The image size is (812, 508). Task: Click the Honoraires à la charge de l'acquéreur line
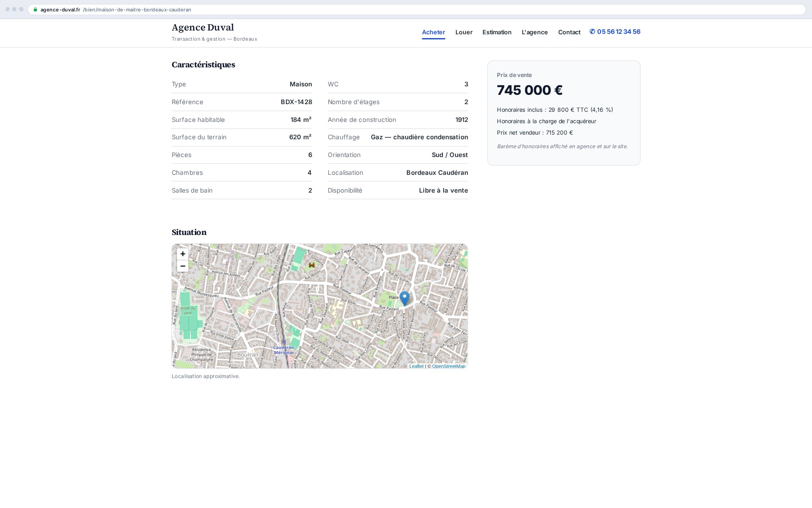click(546, 121)
